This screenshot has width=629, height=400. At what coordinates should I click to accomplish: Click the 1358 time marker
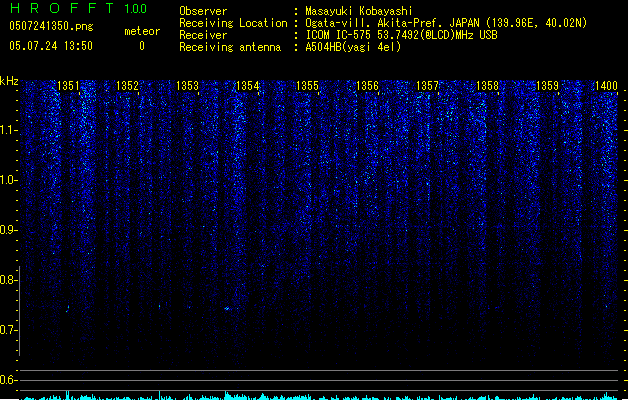pyautogui.click(x=487, y=86)
